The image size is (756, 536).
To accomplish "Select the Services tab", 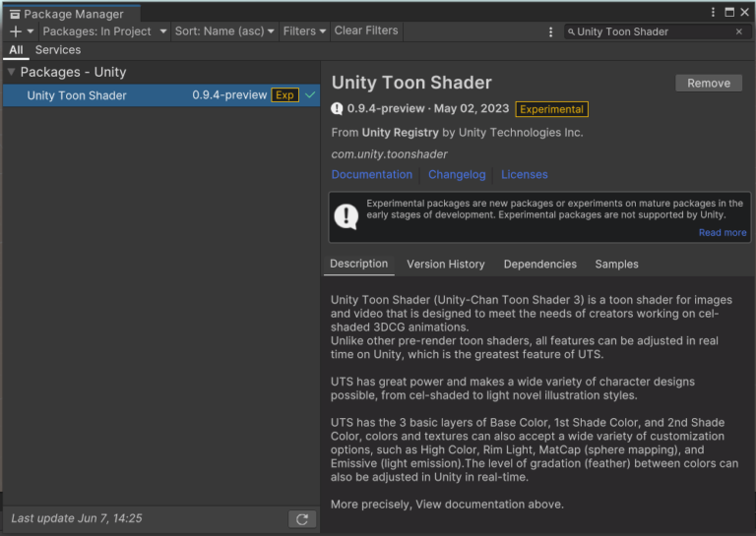I will coord(58,50).
